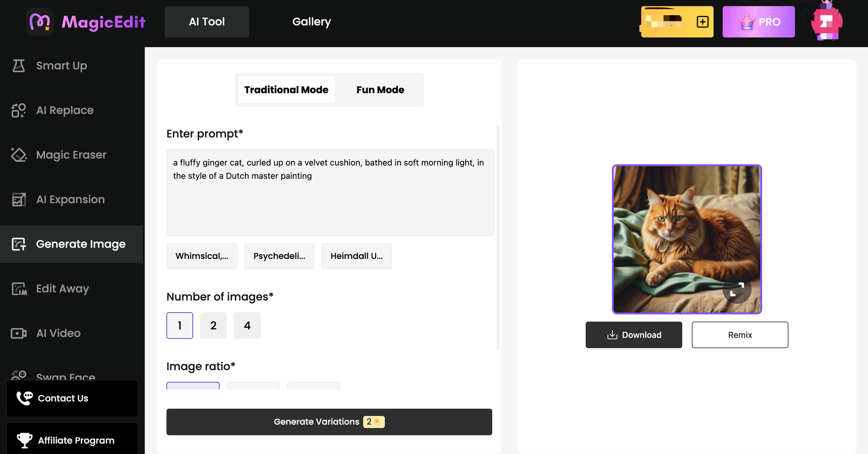Select the Magic Eraser icon
Screen dimensions: 868x454
tap(19, 155)
